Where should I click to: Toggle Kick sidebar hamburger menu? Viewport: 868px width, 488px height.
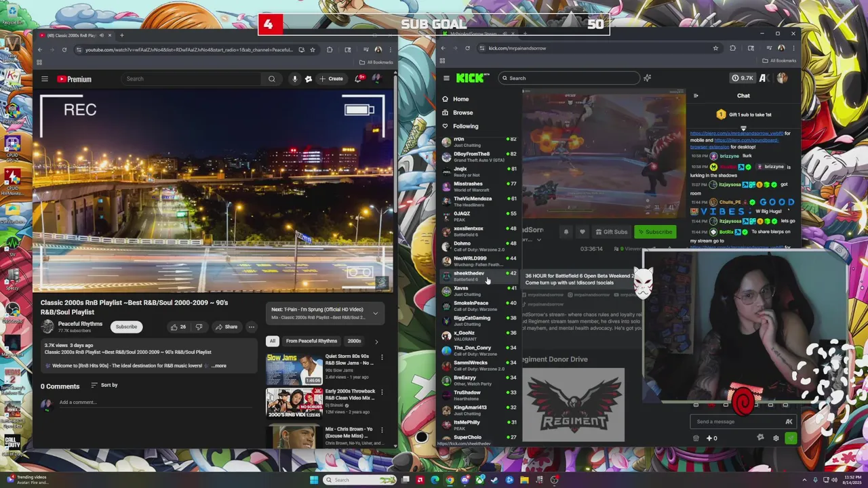(446, 78)
